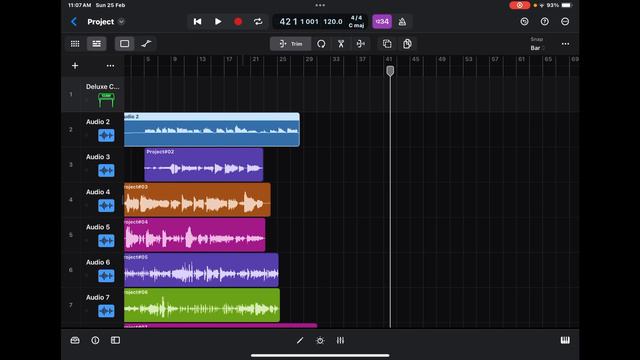Select the Audio 3 track waveform icon
The height and width of the screenshot is (360, 640).
coord(106,170)
